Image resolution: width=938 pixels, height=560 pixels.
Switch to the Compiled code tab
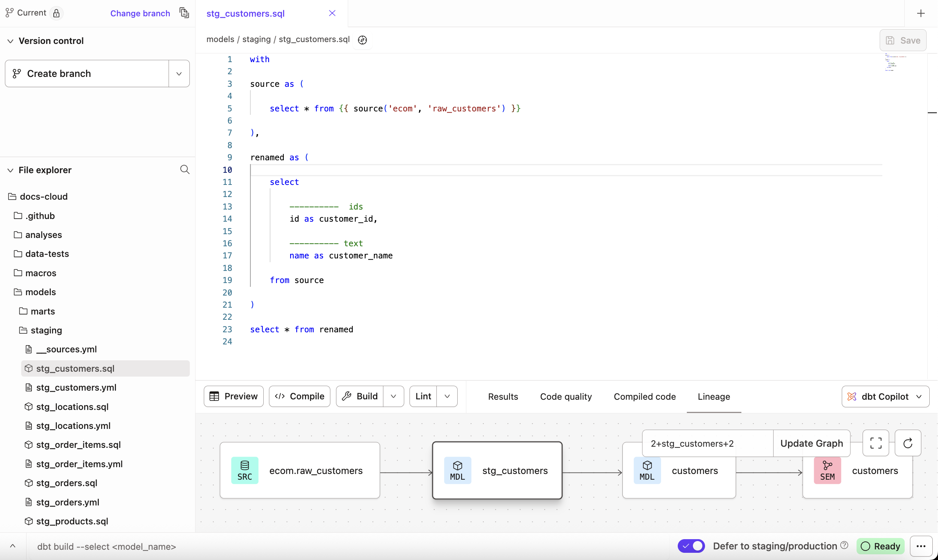[x=644, y=396]
